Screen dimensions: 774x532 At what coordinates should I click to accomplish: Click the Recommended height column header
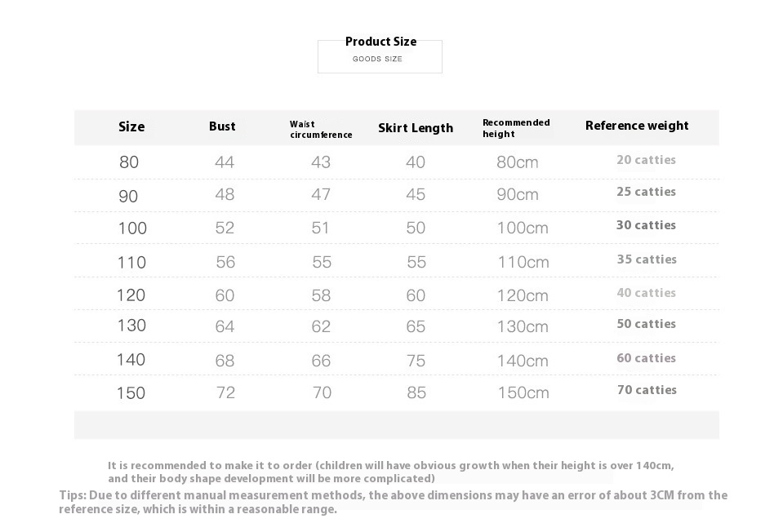tap(516, 128)
